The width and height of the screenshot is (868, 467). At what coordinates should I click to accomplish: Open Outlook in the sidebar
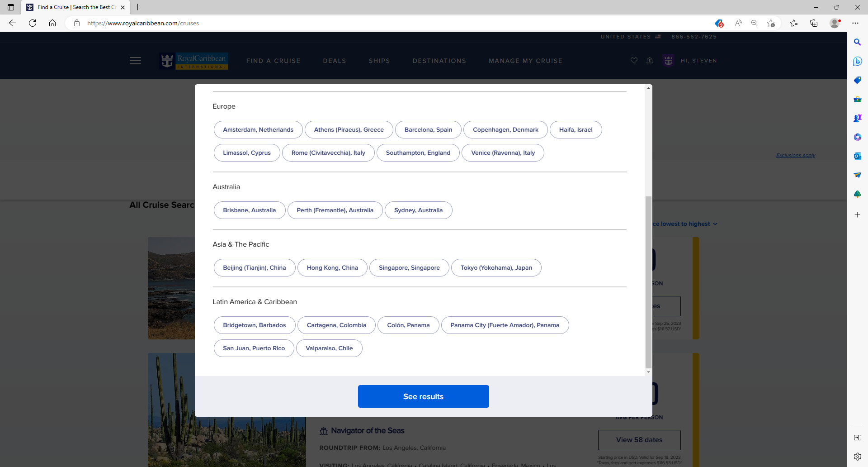857,156
